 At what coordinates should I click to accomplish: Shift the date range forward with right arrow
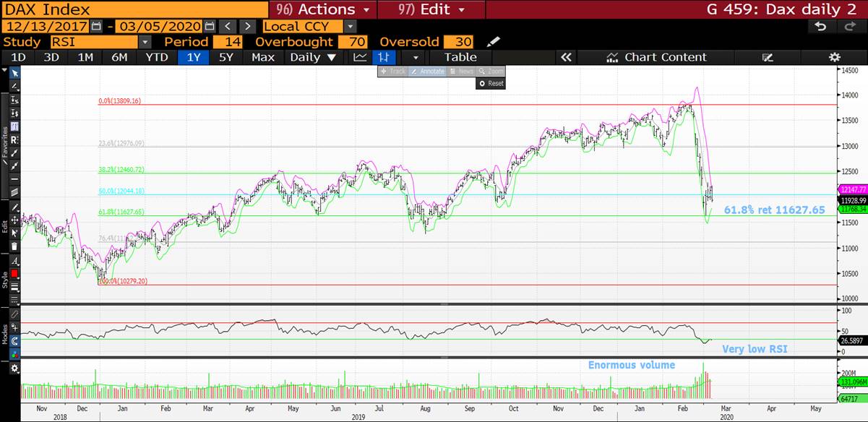click(x=247, y=26)
